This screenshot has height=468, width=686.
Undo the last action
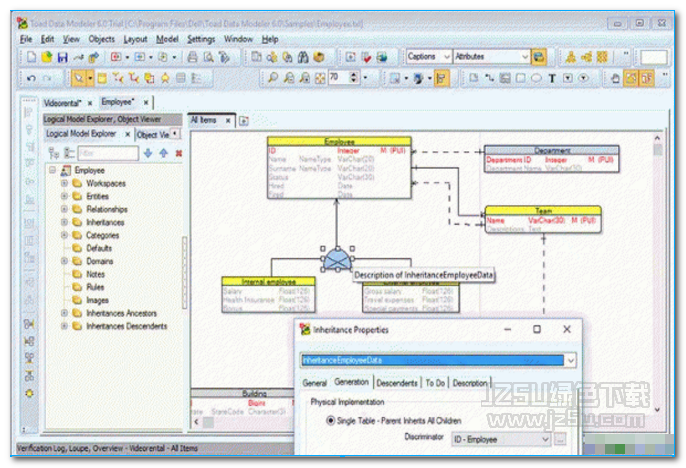pyautogui.click(x=31, y=78)
